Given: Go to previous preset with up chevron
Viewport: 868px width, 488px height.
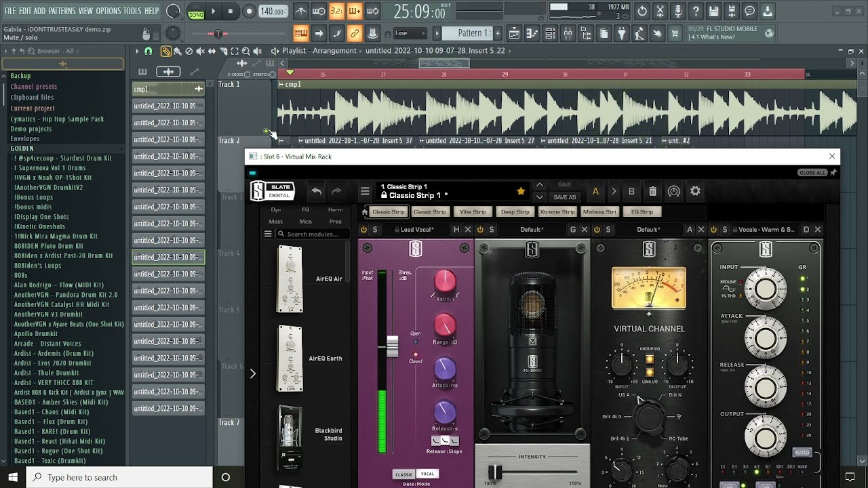Looking at the screenshot, I should pyautogui.click(x=540, y=185).
